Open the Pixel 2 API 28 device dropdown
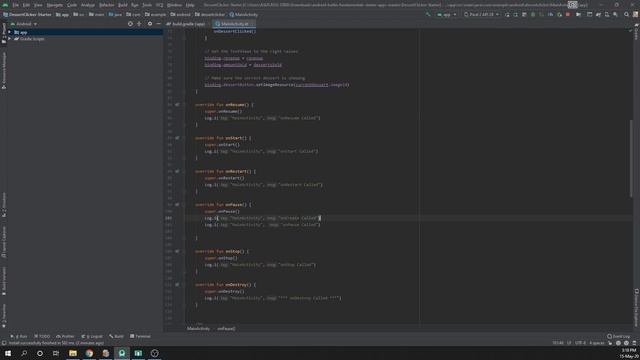This screenshot has width=640, height=360. 482,14
